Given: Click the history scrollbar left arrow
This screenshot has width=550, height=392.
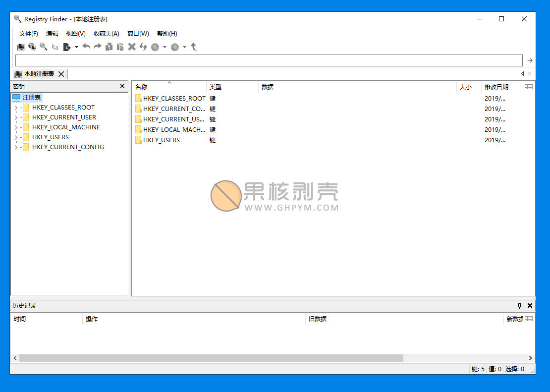Looking at the screenshot, I should point(15,358).
